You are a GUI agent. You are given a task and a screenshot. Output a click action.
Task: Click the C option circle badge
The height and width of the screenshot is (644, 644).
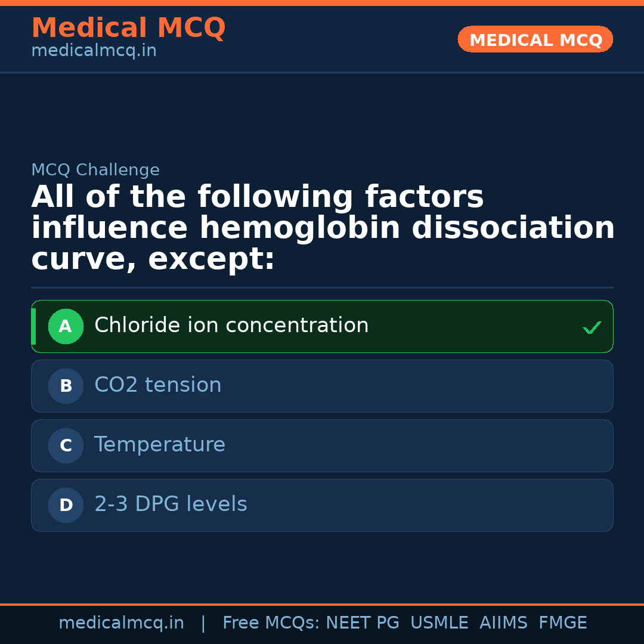pos(66,445)
